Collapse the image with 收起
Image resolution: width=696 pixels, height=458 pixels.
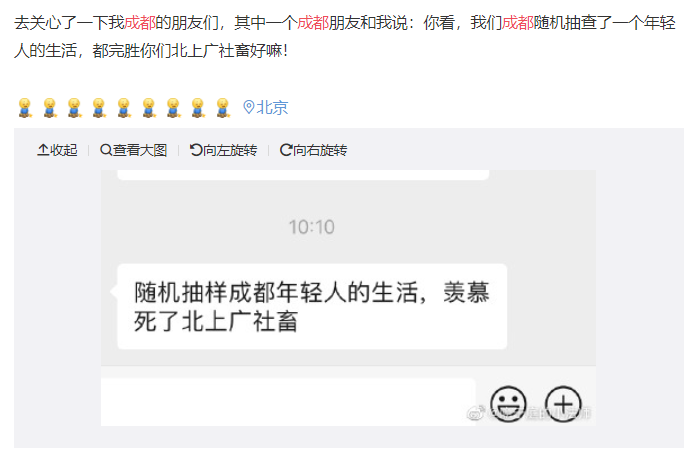[x=57, y=150]
